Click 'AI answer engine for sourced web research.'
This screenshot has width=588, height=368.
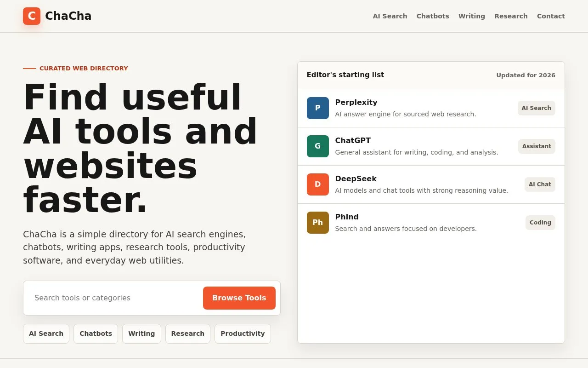406,114
